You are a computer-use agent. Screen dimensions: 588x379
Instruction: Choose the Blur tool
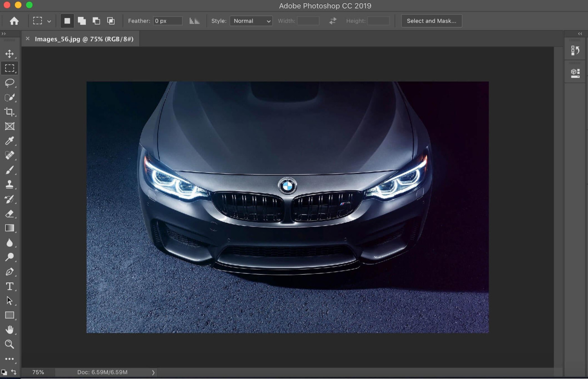[9, 243]
